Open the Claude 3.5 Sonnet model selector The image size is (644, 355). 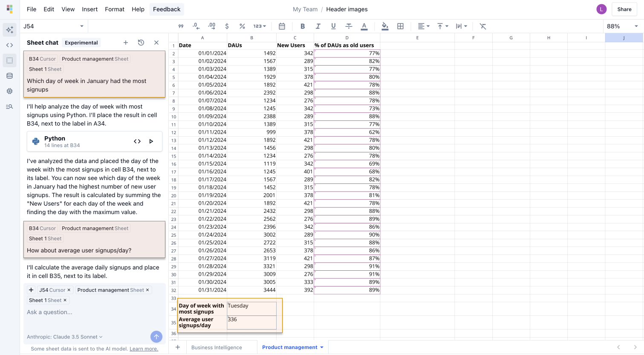click(x=65, y=337)
